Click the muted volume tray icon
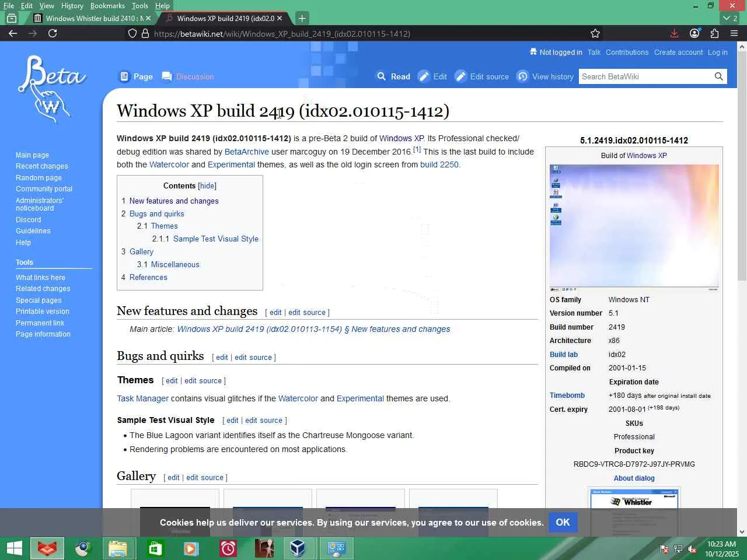Image resolution: width=747 pixels, height=560 pixels. 692,549
